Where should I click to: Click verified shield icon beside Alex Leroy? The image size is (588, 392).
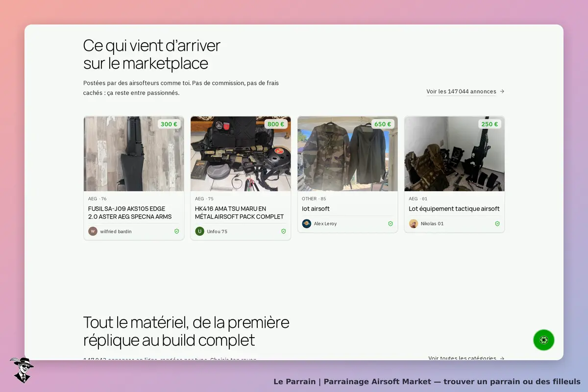[391, 223]
